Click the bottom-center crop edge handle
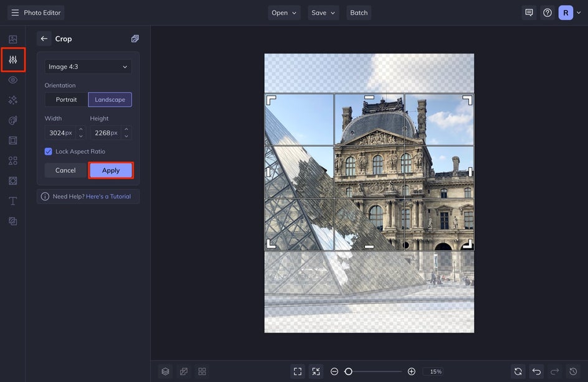Screen dimensions: 588x382 [369, 247]
